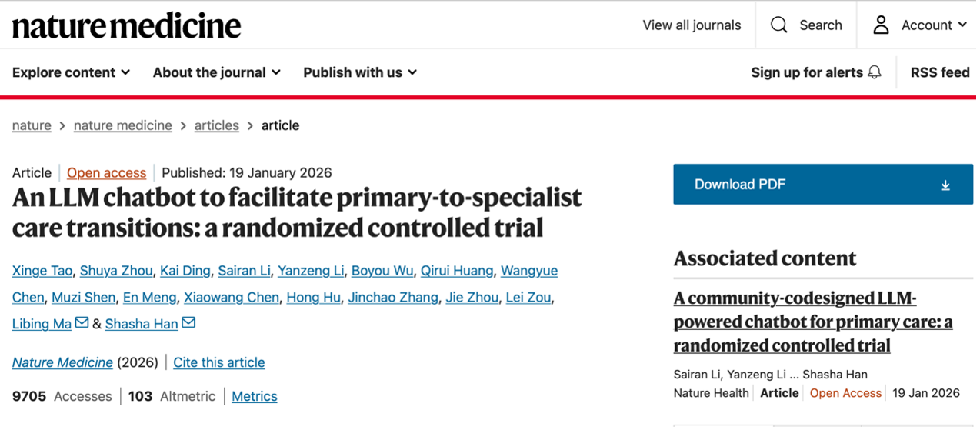Click envelope icon next to Libing Ma
Screen dimensions: 980x430
point(82,323)
